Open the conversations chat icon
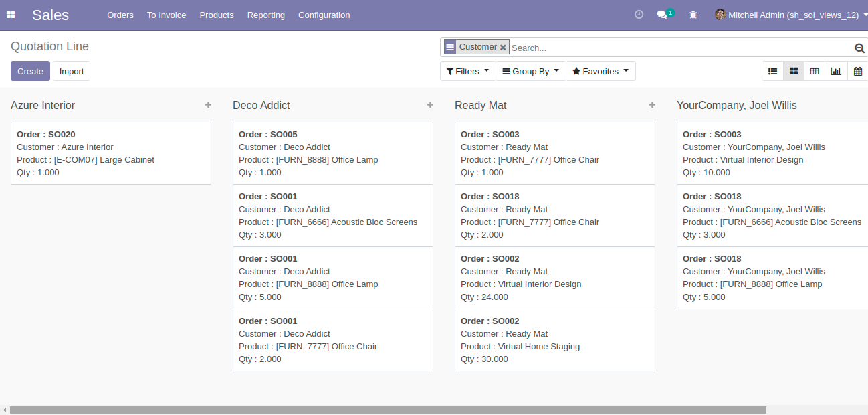Screen dimensions: 868x415 663,15
